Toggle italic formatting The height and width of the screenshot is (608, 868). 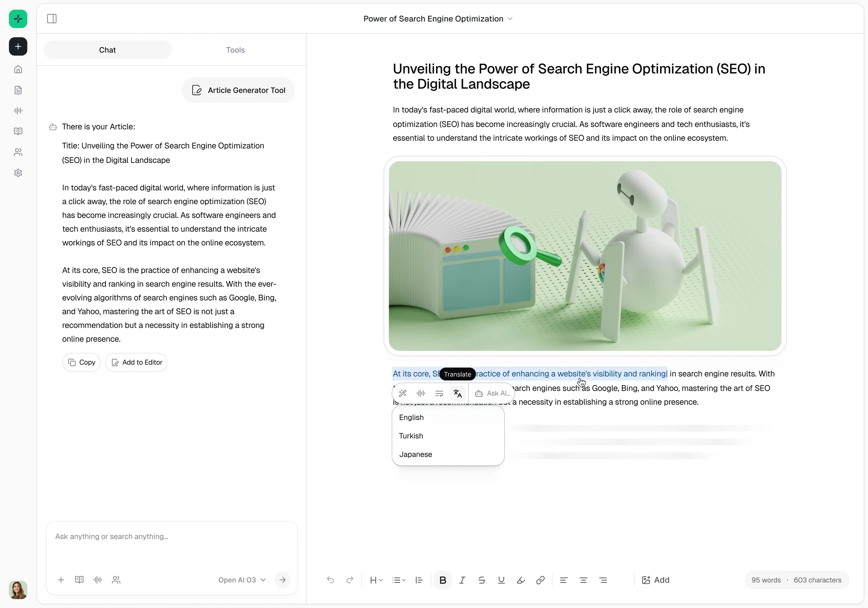462,580
